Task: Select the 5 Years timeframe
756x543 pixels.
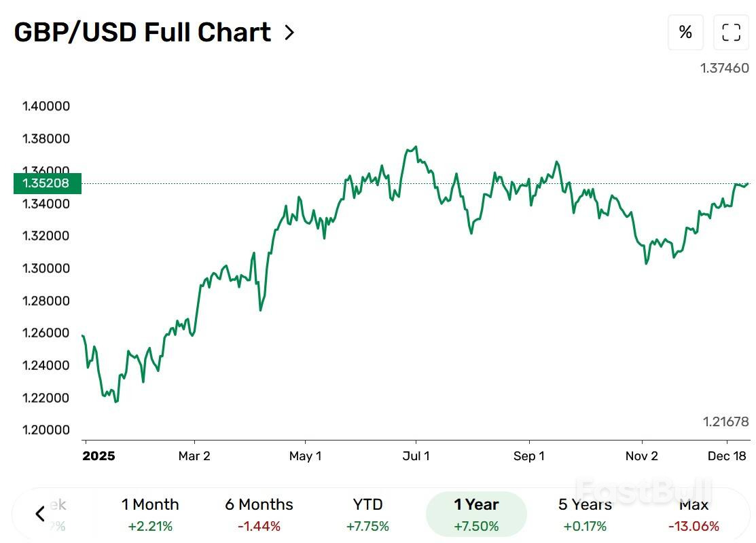Action: coord(584,513)
